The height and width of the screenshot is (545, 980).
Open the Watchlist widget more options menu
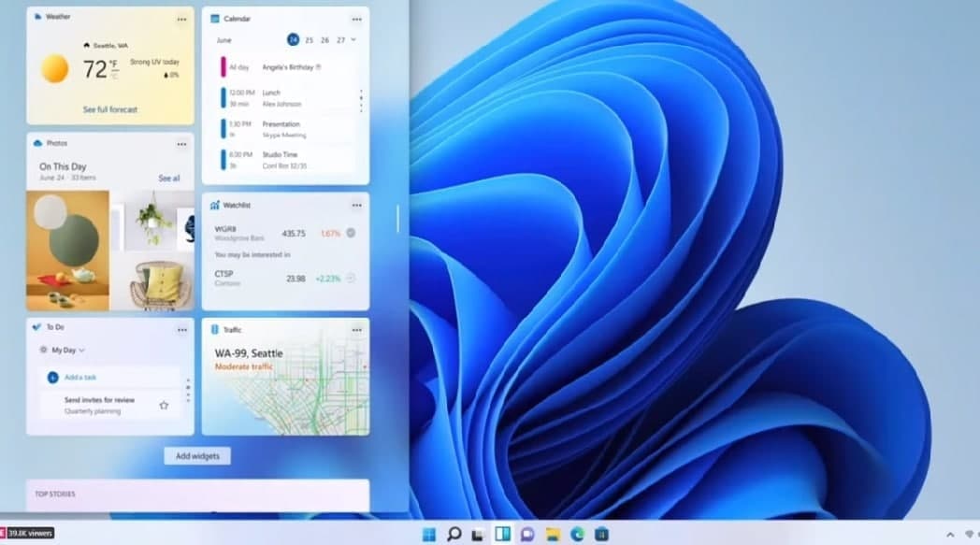pos(357,205)
